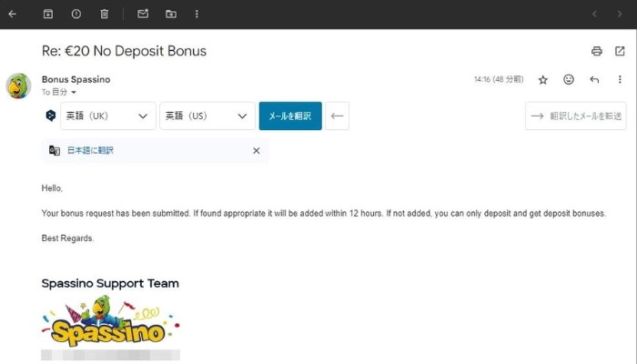This screenshot has width=637, height=364.
Task: Archive this email
Action: (x=48, y=14)
